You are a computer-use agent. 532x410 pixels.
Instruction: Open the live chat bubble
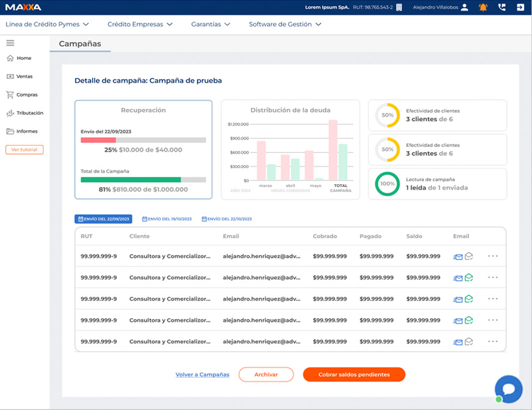point(509,389)
